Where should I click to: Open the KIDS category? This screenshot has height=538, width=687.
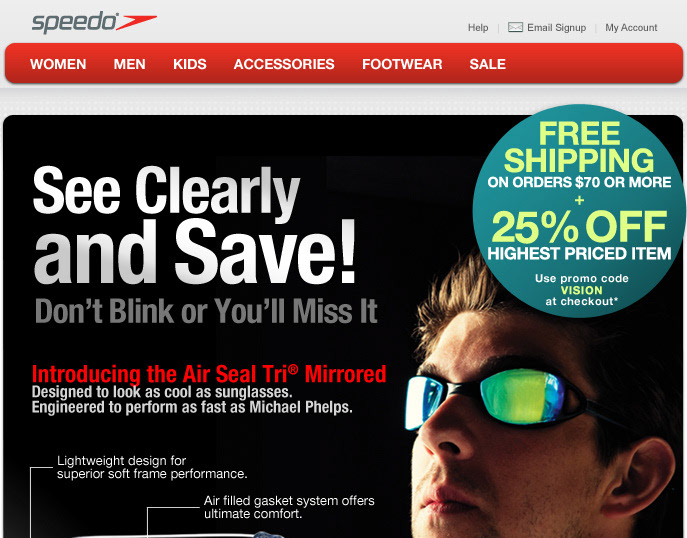click(190, 64)
